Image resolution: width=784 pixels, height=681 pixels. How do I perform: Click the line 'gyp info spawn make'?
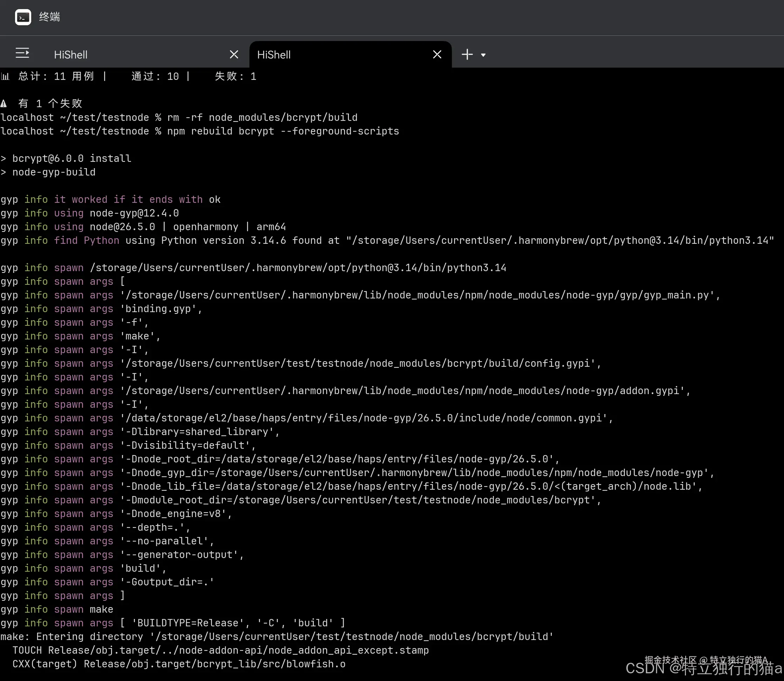pyautogui.click(x=57, y=609)
